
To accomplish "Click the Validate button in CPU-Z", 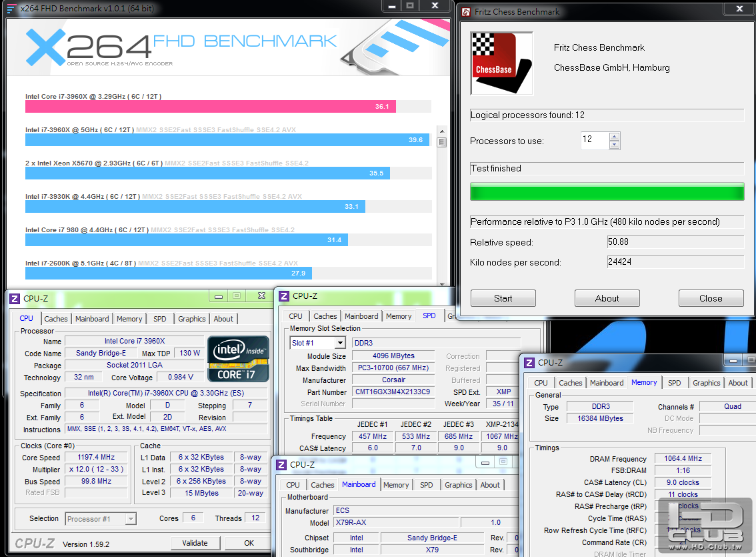I will click(x=195, y=543).
